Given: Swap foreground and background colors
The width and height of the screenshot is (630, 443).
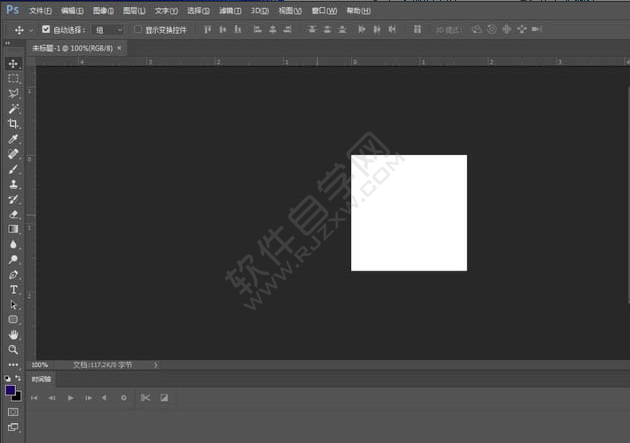Looking at the screenshot, I should click(18, 378).
